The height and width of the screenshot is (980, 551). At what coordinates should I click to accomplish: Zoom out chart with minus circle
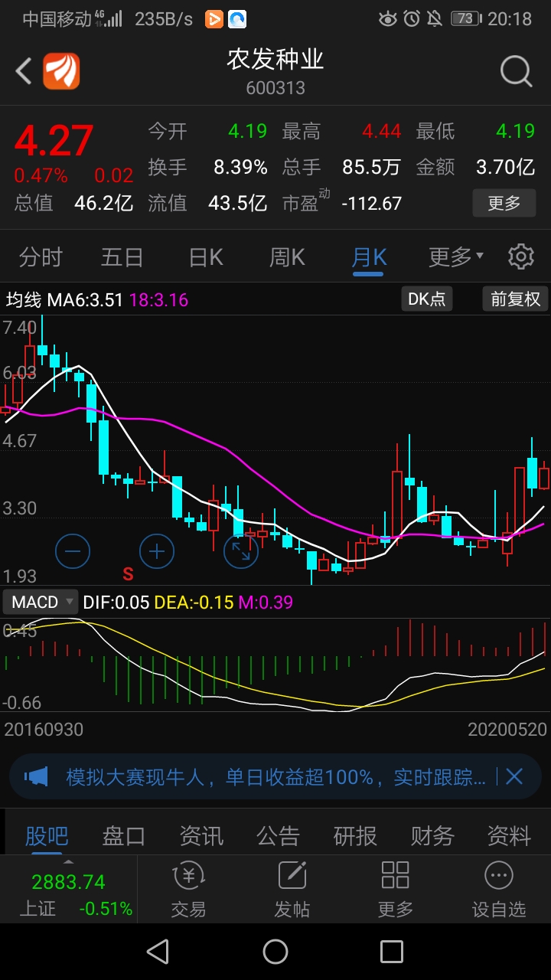point(73,550)
